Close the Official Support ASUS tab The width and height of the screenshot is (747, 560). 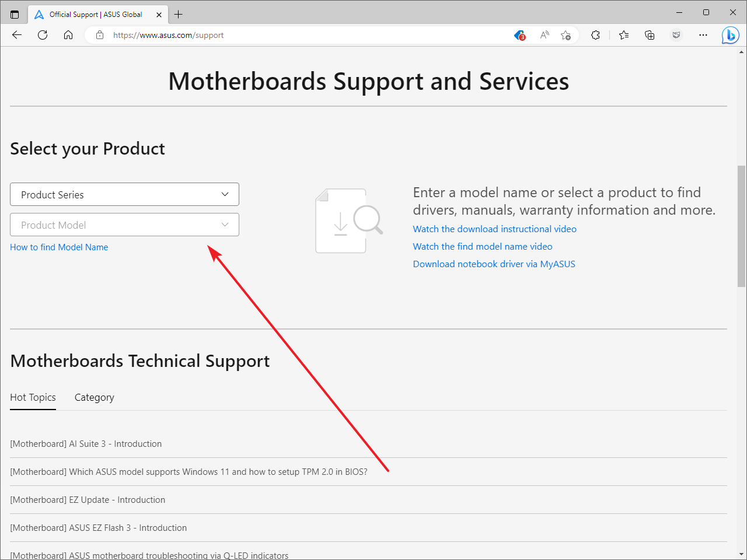tap(159, 15)
